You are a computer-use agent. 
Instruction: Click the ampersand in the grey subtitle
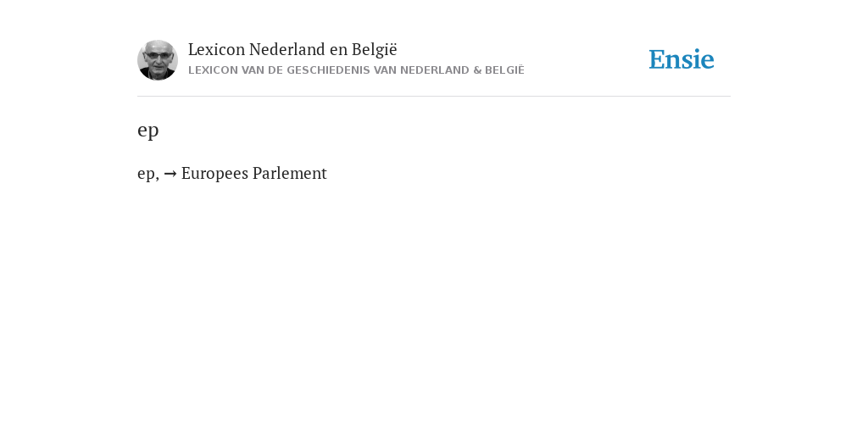click(x=477, y=70)
